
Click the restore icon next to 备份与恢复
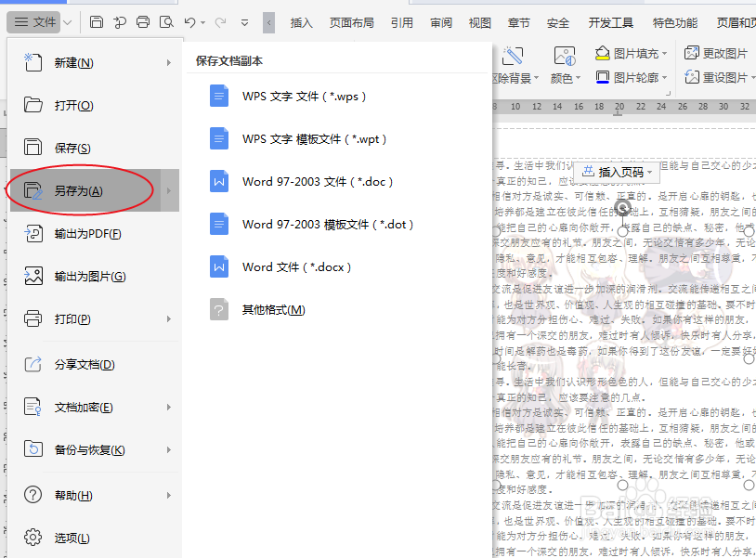[x=33, y=449]
